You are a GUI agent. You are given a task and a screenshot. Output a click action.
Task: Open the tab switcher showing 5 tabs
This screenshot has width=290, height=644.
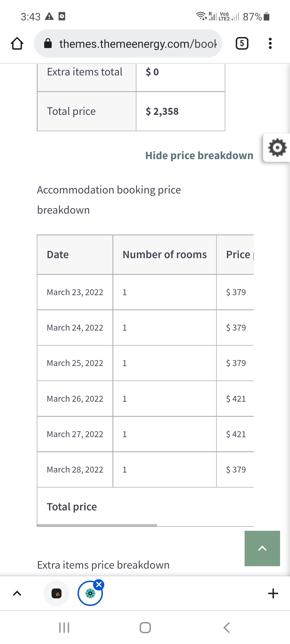(x=242, y=43)
